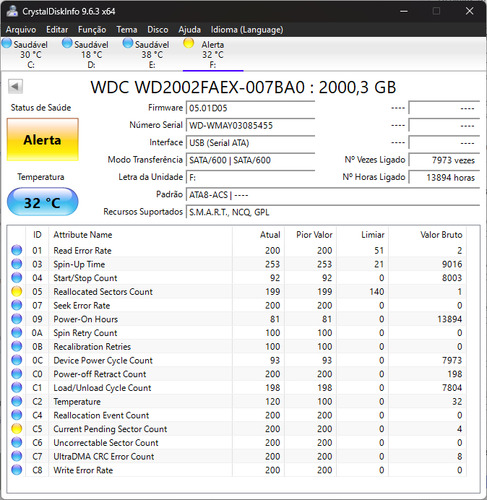
Task: Close the CrystalDiskInfo window
Action: point(469,11)
